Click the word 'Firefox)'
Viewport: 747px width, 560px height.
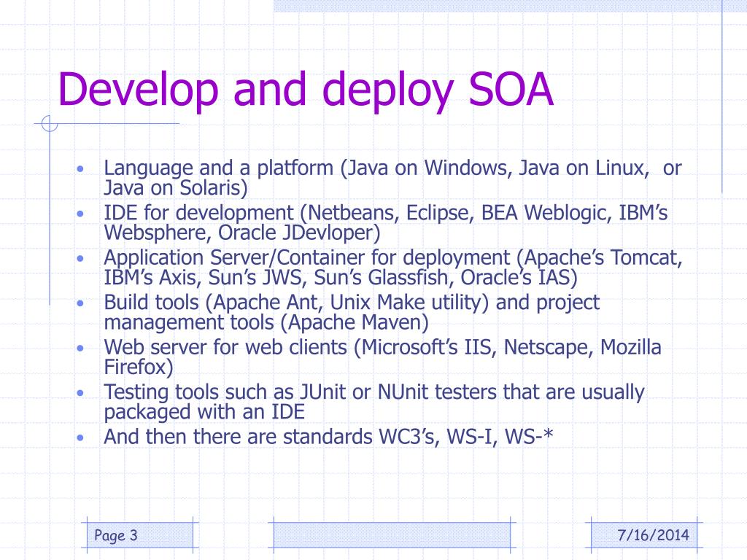pos(139,367)
